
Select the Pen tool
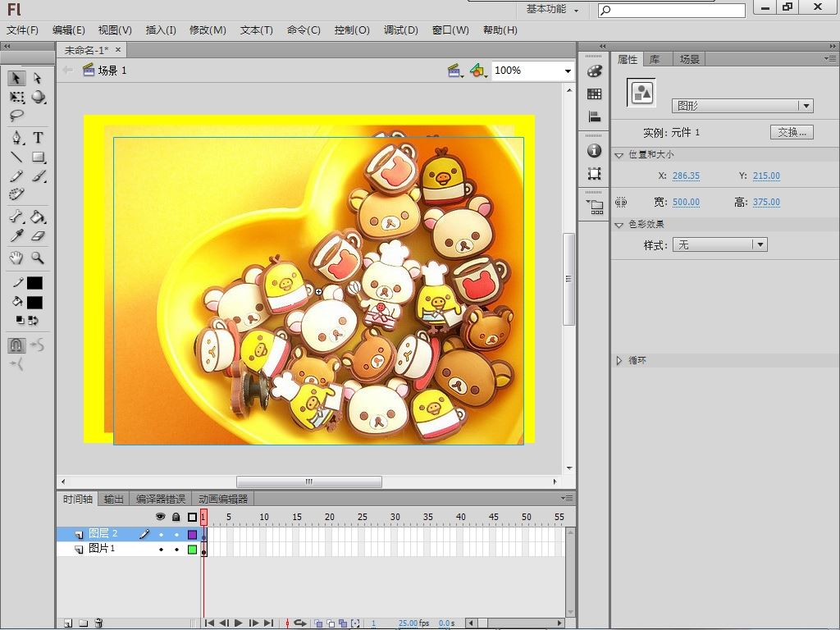[16, 137]
